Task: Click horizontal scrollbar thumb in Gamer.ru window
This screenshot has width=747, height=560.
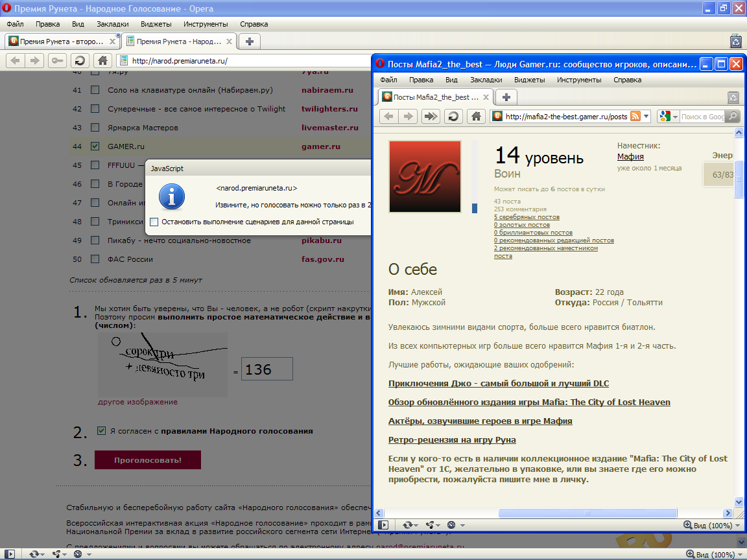Action: click(587, 513)
